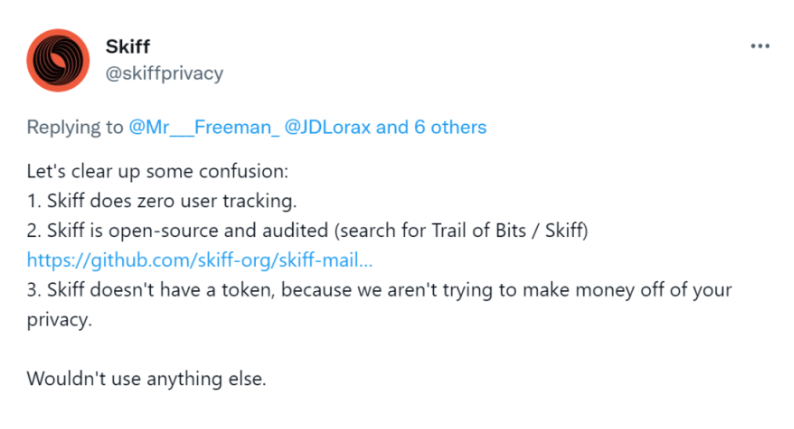
Task: Click the "because we aren't trying" phrase
Action: click(385, 290)
